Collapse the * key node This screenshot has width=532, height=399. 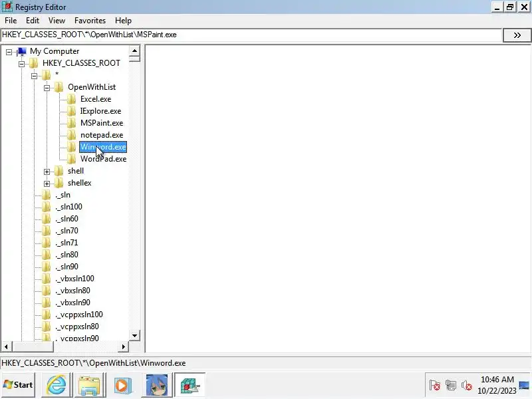click(x=34, y=76)
